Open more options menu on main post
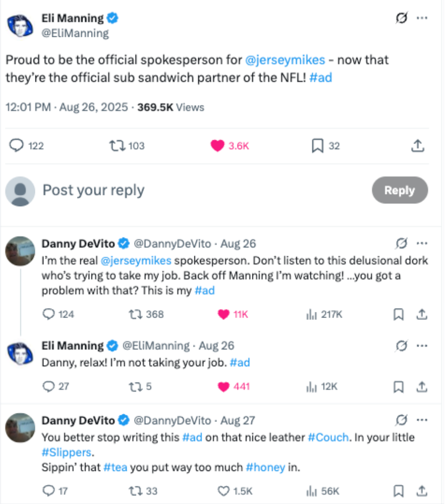 coord(422,17)
